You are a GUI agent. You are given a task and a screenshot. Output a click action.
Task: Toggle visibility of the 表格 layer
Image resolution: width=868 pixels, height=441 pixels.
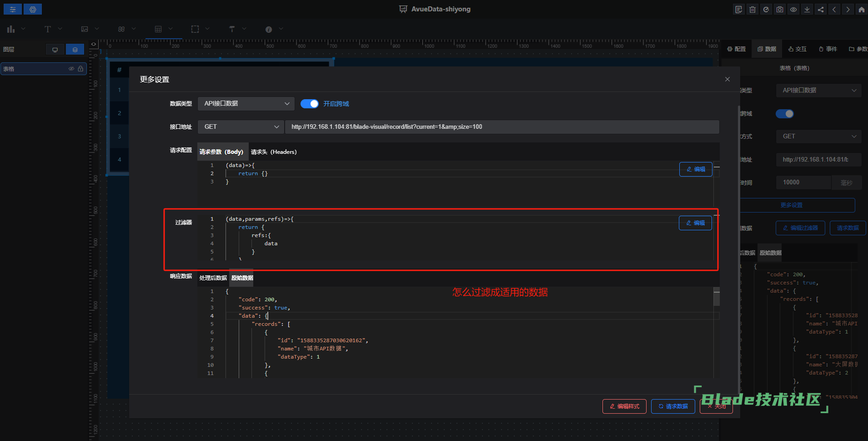pyautogui.click(x=71, y=69)
